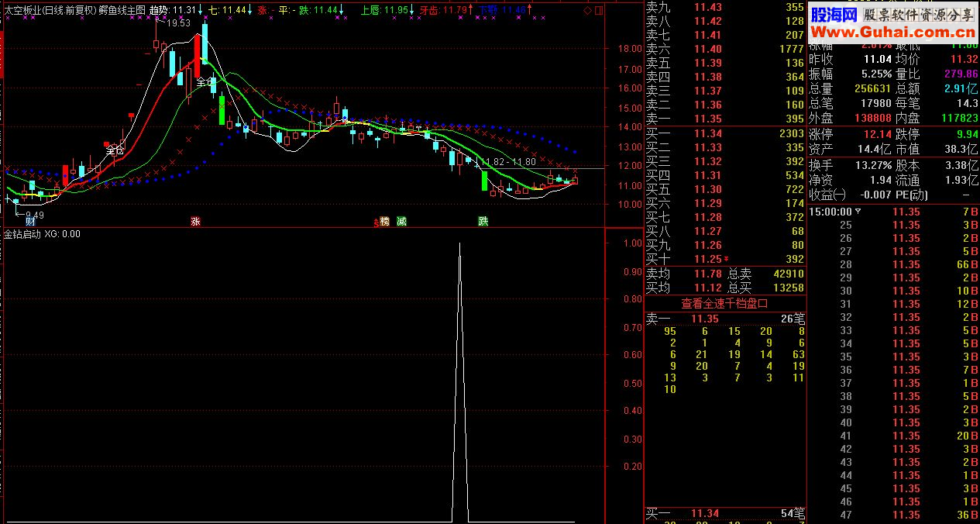Click the 18.00 price axis label
Image resolution: width=980 pixels, height=524 pixels.
[x=630, y=49]
